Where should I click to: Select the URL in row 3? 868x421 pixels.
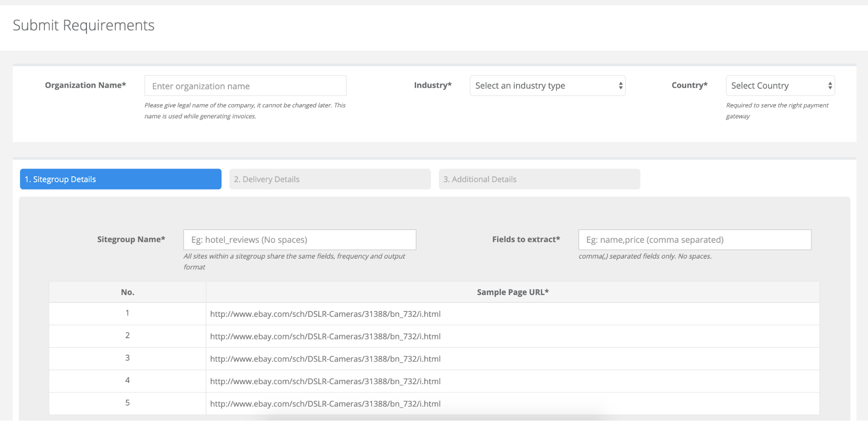pyautogui.click(x=325, y=359)
